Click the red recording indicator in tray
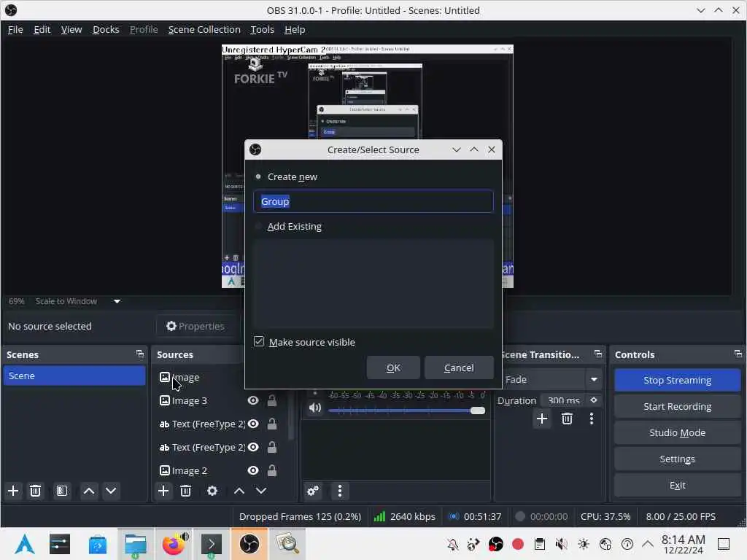Viewport: 747px width, 560px height. (518, 544)
